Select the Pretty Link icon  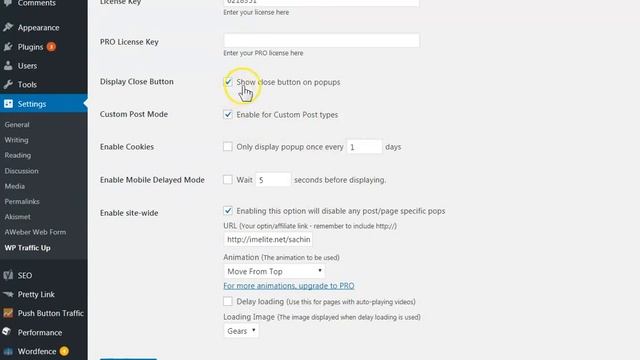click(x=8, y=294)
